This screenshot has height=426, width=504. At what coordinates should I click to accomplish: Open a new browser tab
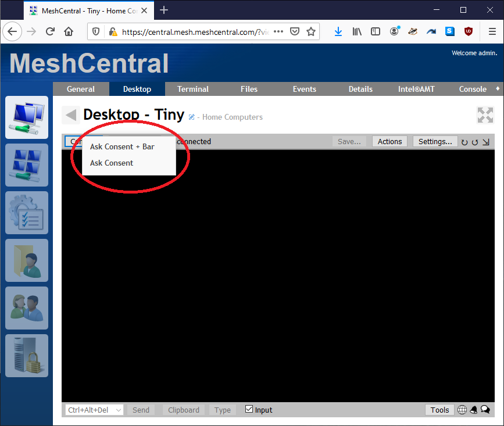coord(164,10)
